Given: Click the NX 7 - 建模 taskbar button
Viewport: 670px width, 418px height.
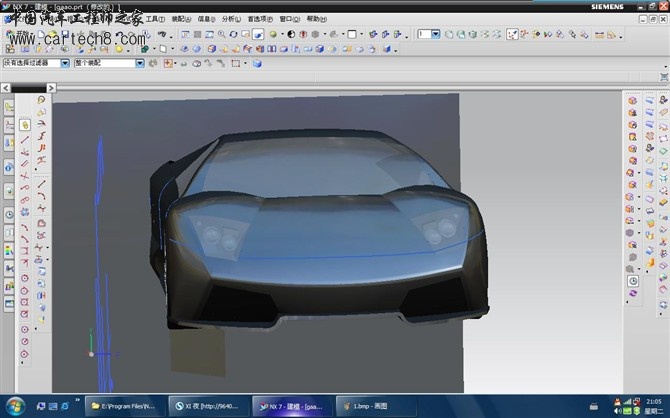Looking at the screenshot, I should point(293,406).
